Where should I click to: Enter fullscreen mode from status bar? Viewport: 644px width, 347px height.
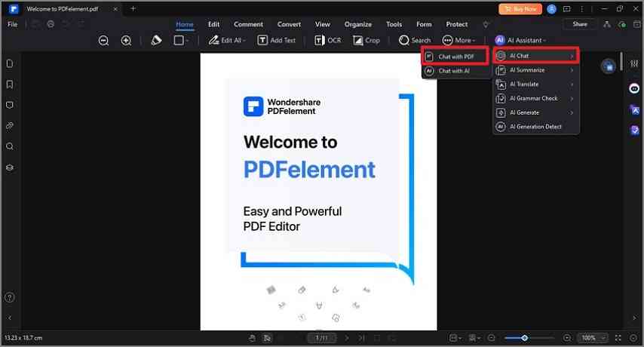tap(618, 338)
